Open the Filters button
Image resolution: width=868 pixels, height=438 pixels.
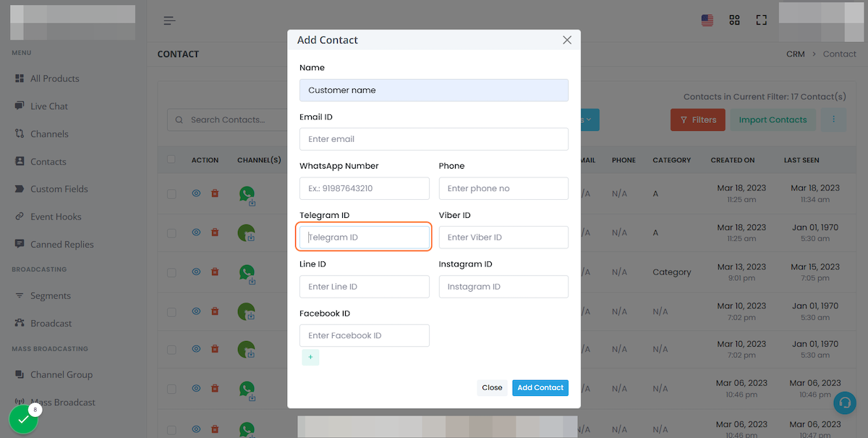[697, 119]
